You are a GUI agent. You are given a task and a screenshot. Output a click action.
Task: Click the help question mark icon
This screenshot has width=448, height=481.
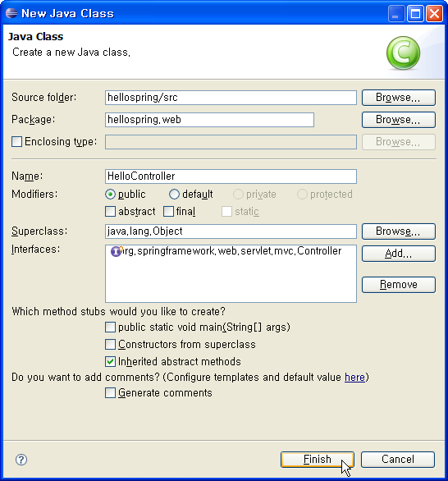click(x=21, y=460)
